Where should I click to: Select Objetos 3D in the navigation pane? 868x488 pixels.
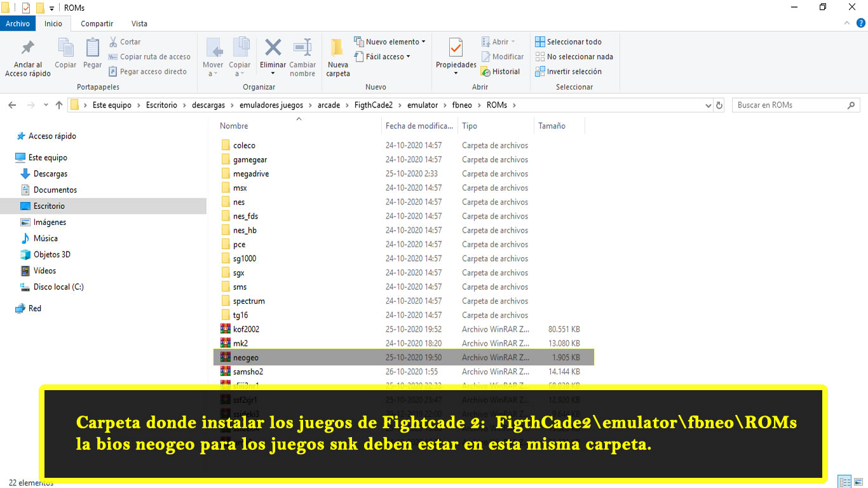tap(52, 255)
